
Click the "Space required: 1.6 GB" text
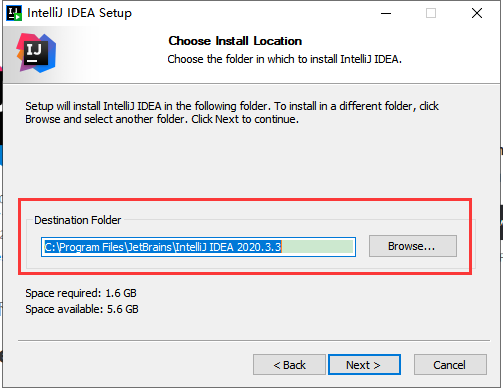81,293
